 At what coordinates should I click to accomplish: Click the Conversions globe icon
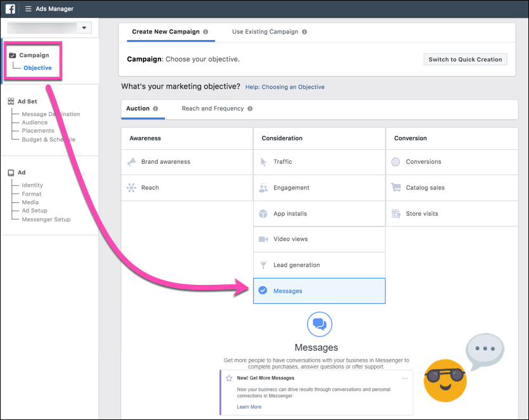[395, 162]
